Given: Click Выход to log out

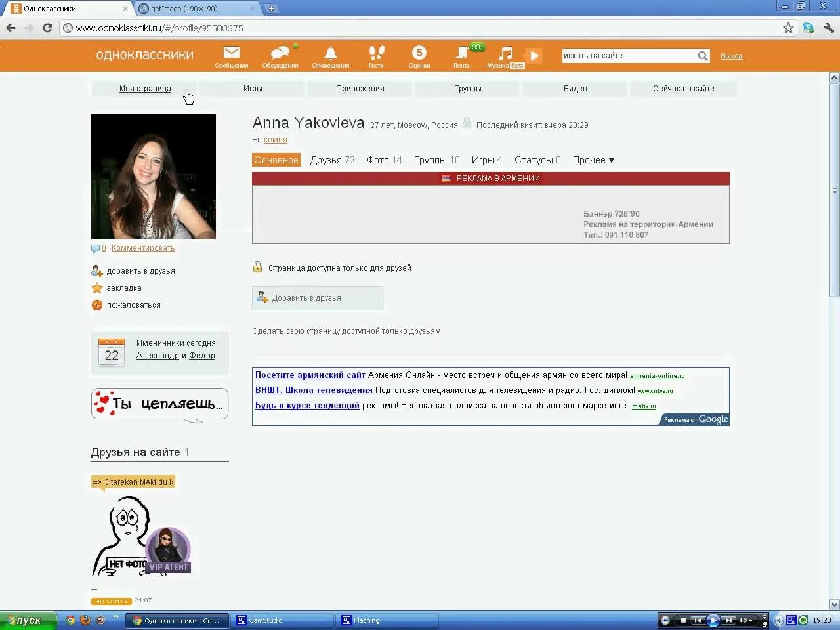Looking at the screenshot, I should click(x=732, y=56).
